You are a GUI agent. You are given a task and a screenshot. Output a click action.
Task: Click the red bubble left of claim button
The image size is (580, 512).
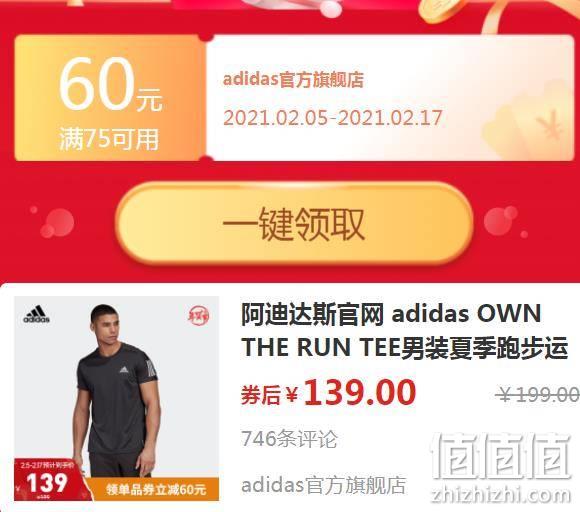pyautogui.click(x=57, y=222)
